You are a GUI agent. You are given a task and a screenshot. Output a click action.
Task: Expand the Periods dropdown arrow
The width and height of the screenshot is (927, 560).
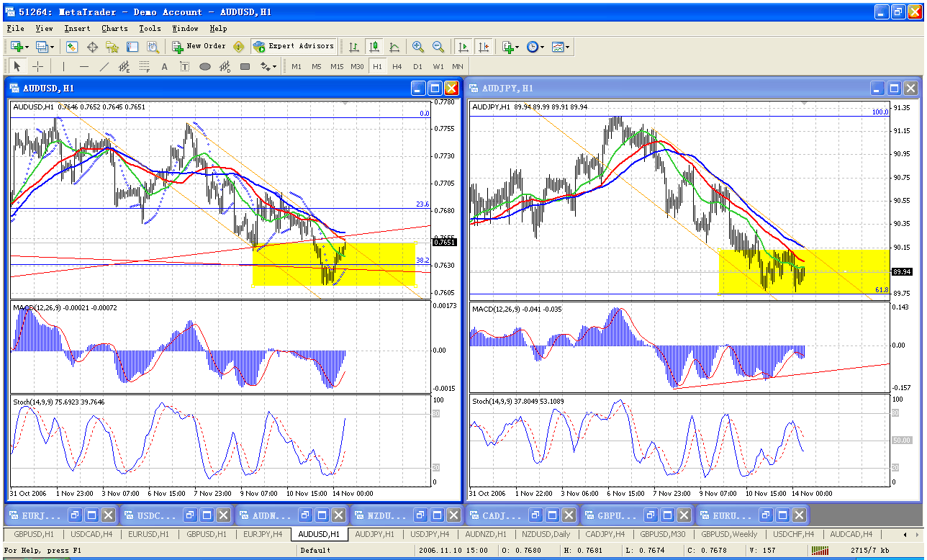542,48
